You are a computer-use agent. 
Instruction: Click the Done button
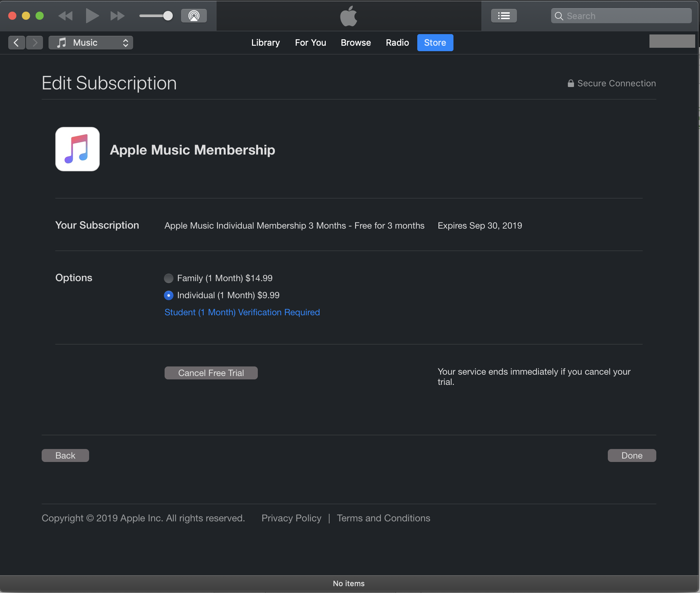click(x=632, y=455)
